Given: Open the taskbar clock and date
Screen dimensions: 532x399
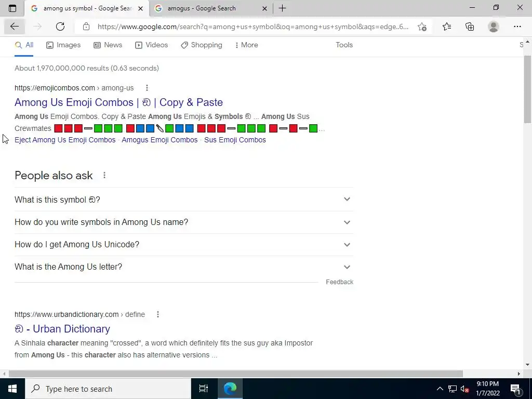Looking at the screenshot, I should [x=487, y=389].
